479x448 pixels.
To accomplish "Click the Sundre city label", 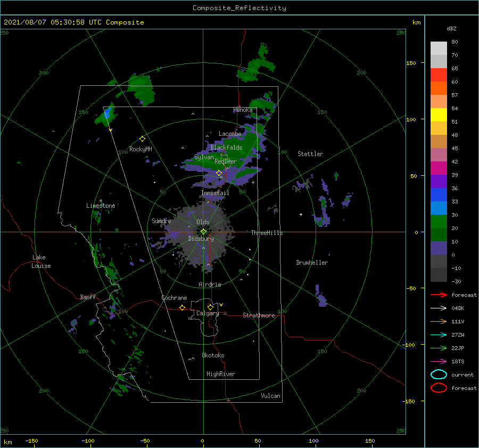I will 161,221.
